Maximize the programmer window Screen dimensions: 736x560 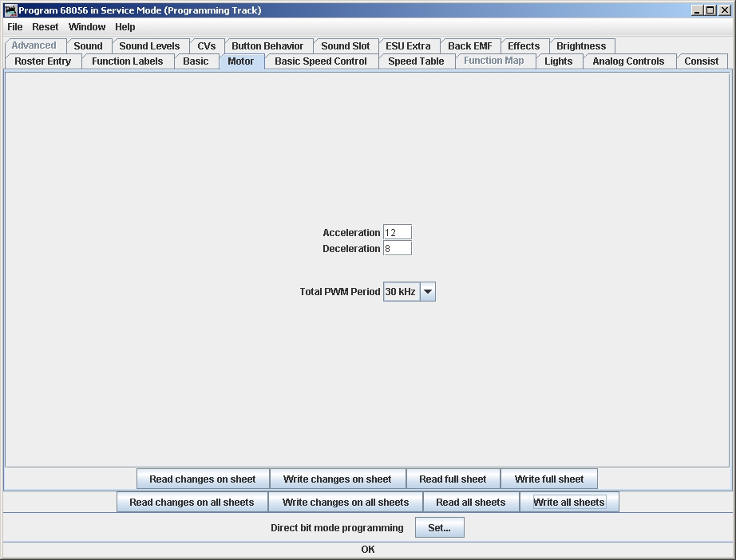[710, 10]
